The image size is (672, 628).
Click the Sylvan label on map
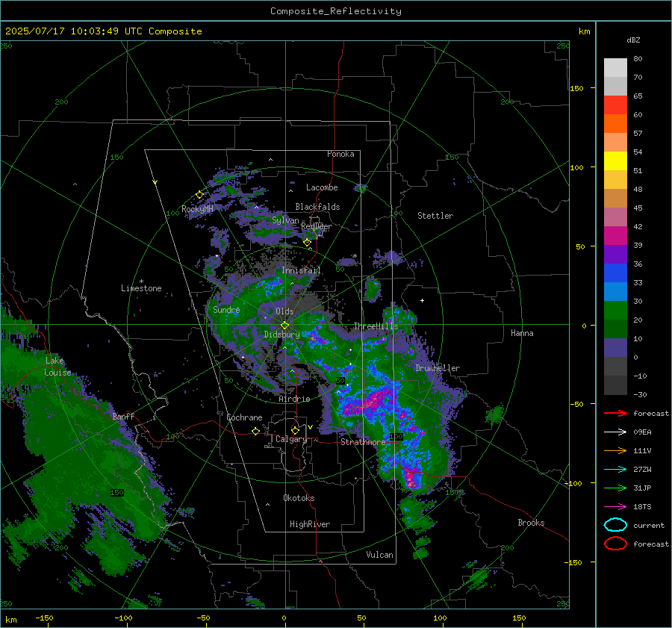pyautogui.click(x=285, y=220)
